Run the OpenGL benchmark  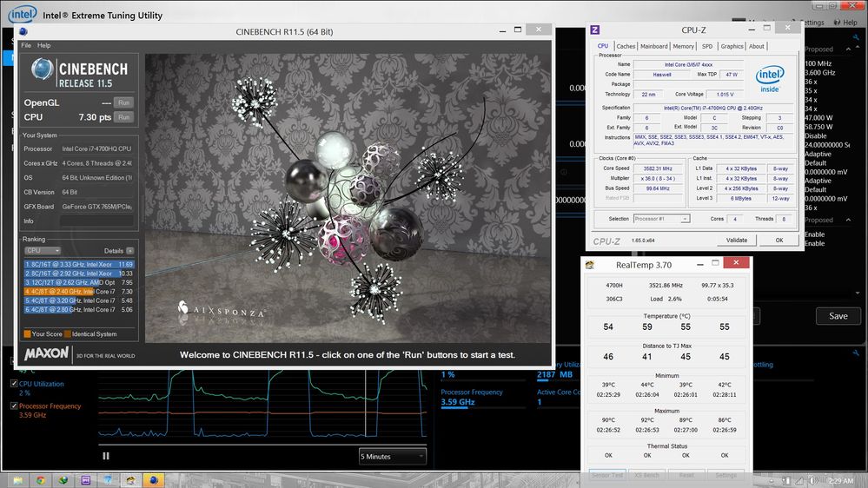pos(123,102)
